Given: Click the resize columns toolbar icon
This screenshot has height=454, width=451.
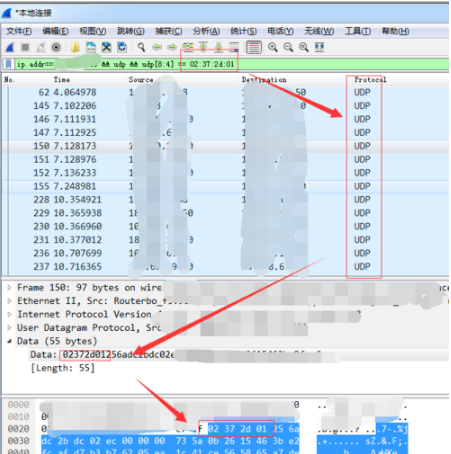Looking at the screenshot, I should click(319, 47).
